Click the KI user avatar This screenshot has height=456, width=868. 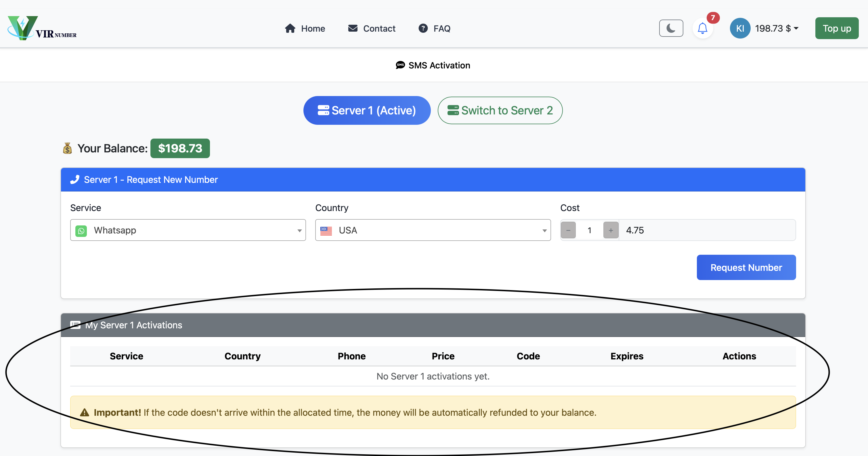(x=740, y=28)
